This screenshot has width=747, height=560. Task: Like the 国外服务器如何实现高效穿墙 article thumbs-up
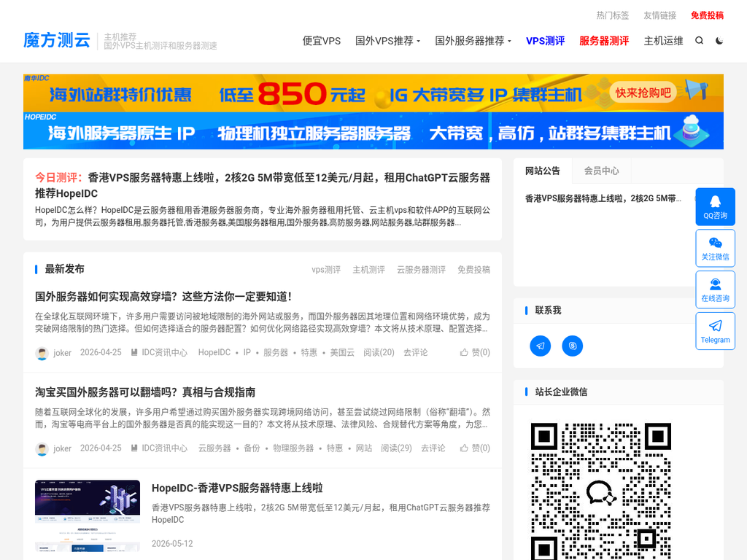[x=475, y=352]
